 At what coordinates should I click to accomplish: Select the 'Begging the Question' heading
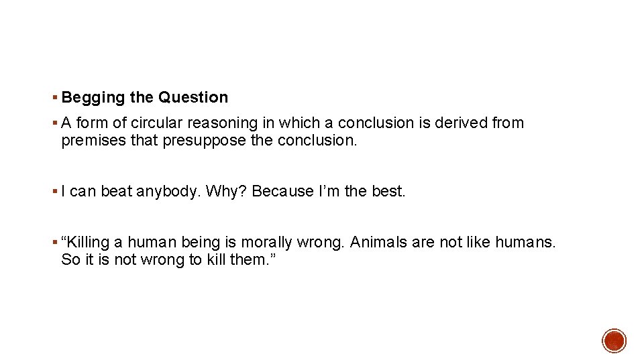(145, 98)
